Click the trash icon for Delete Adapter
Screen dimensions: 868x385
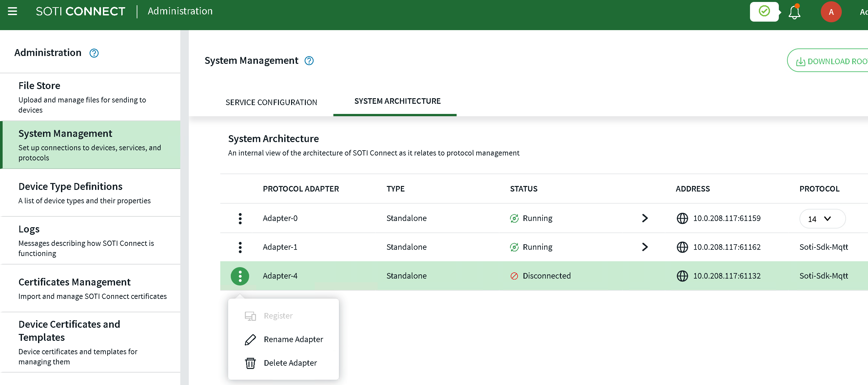[x=250, y=363]
